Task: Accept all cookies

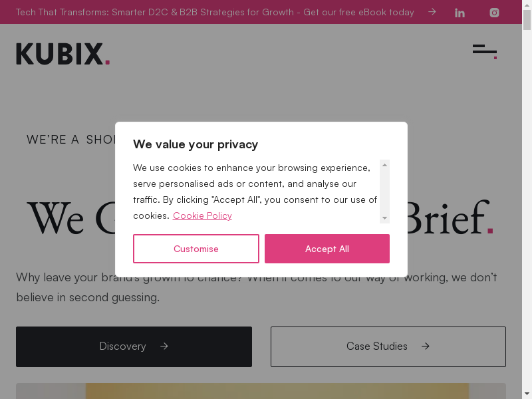Action: [327, 249]
